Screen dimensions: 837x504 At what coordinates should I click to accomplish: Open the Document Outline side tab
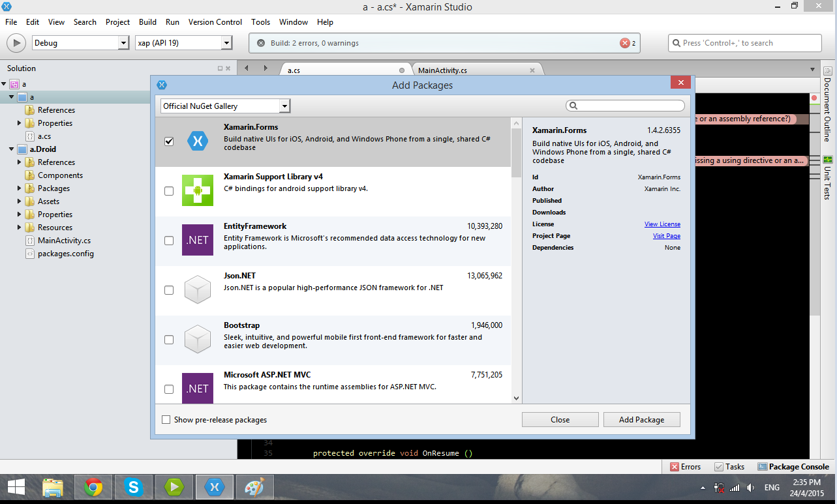pos(827,104)
